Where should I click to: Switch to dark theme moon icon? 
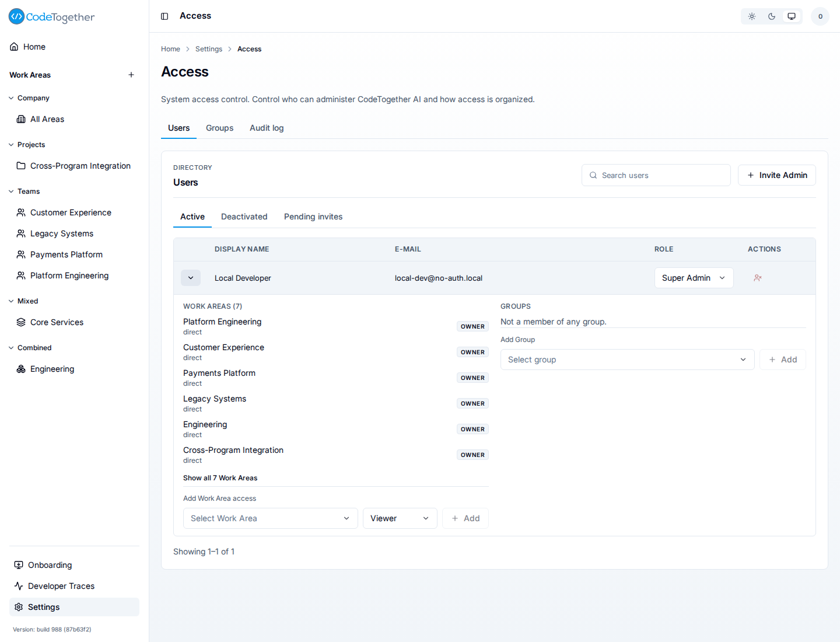coord(772,16)
